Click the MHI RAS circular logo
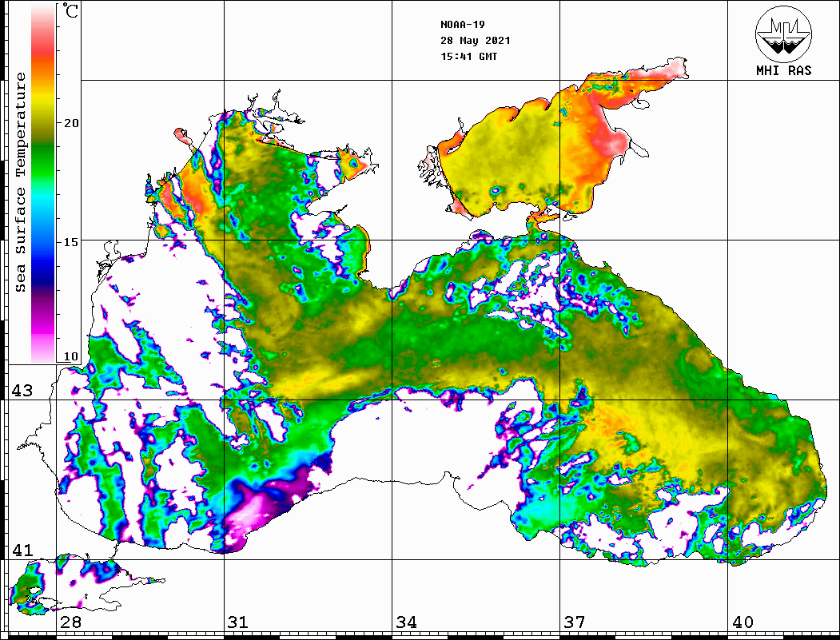 click(783, 34)
